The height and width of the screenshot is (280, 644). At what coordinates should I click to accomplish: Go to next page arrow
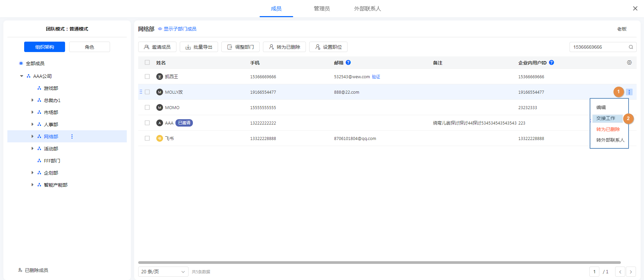tap(631, 272)
